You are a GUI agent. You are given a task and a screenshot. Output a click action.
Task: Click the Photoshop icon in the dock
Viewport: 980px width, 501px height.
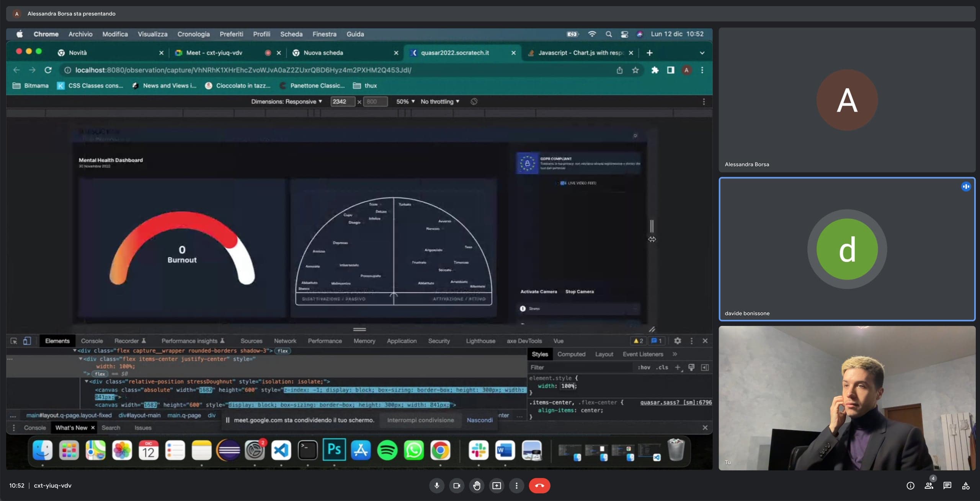coord(334,450)
